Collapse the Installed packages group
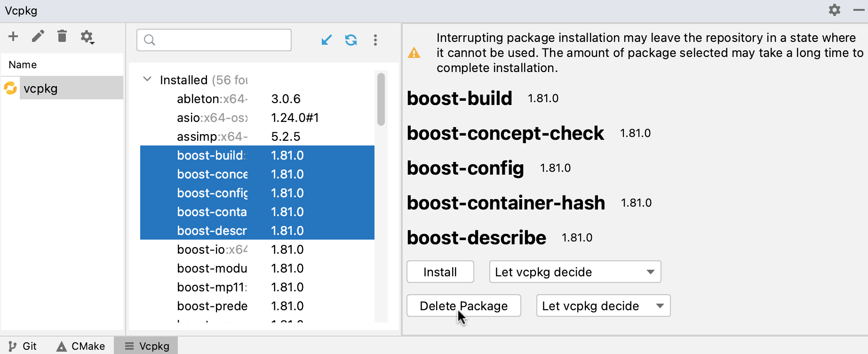Image resolution: width=868 pixels, height=354 pixels. click(x=147, y=79)
